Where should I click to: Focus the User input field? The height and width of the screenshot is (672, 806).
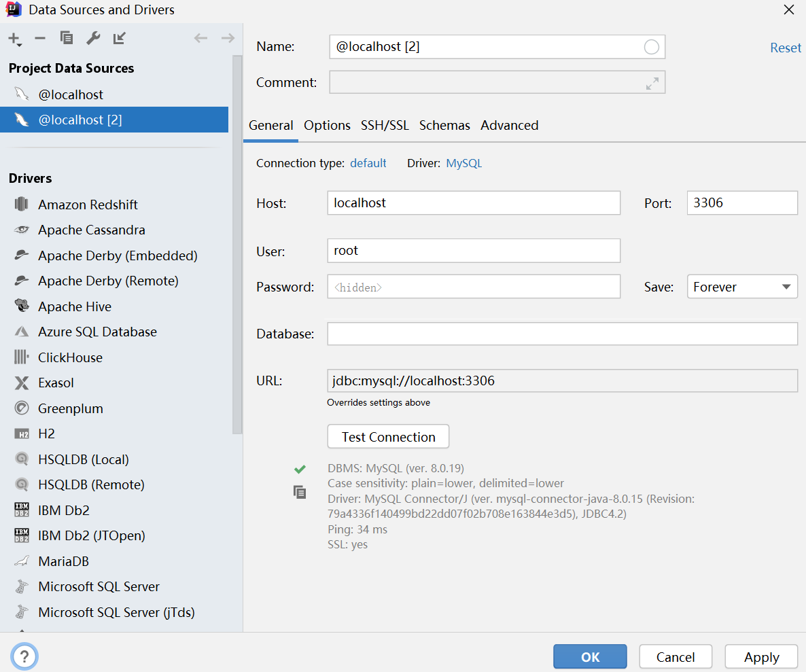click(x=474, y=251)
